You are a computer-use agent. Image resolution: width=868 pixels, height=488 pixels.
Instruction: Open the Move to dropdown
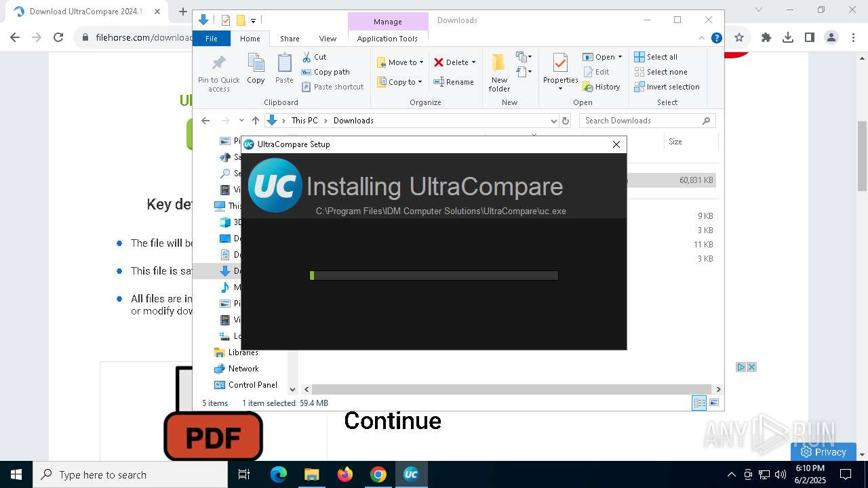400,62
